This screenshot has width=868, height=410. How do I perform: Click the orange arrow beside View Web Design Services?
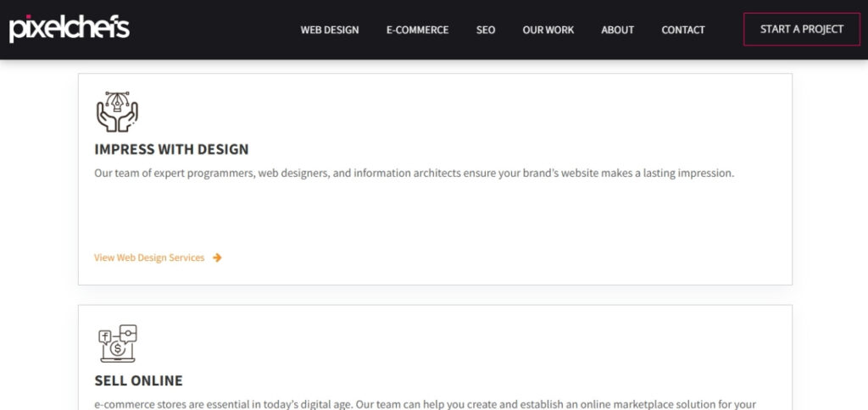(218, 258)
